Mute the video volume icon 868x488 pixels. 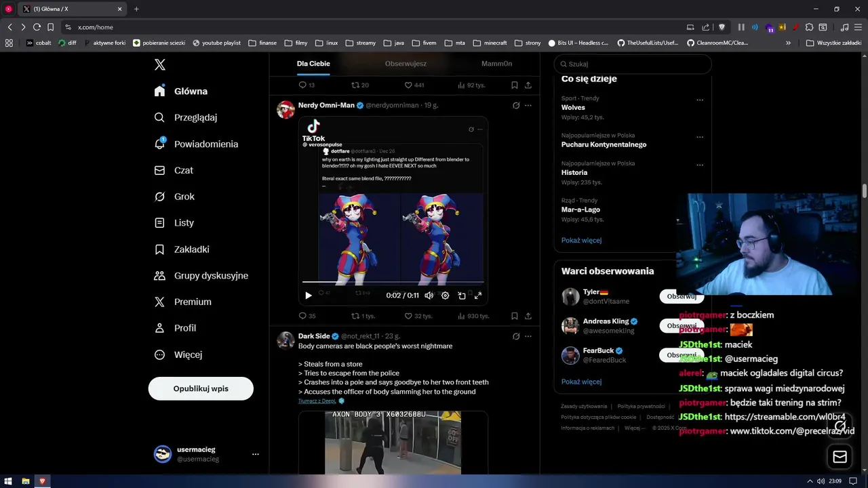(x=429, y=296)
